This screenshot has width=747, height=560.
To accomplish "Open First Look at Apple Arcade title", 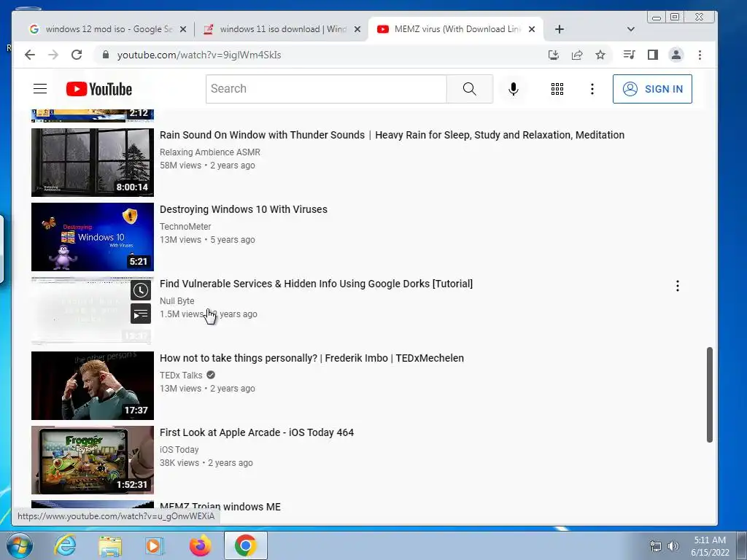I will (x=257, y=432).
